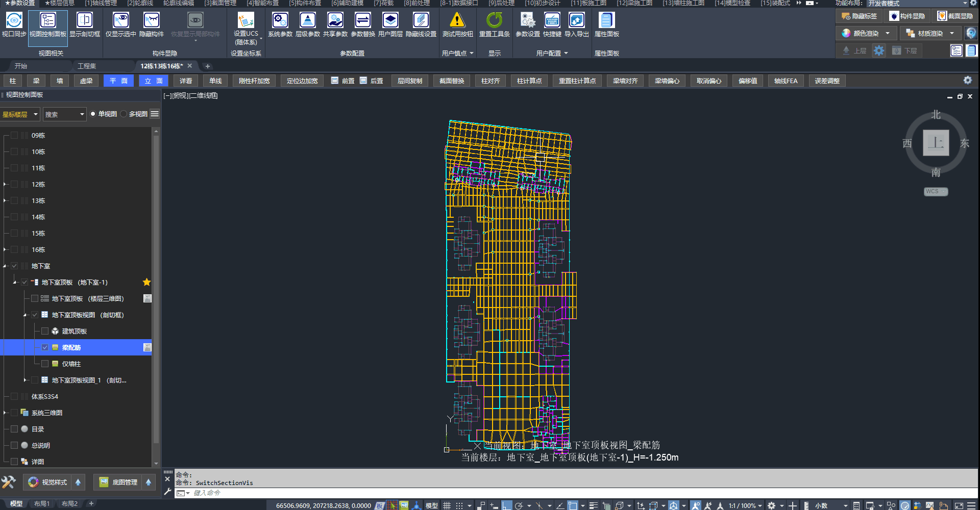This screenshot has width=980, height=510.
Task: Select the 隐藏构件 hide component icon
Action: coord(151,20)
